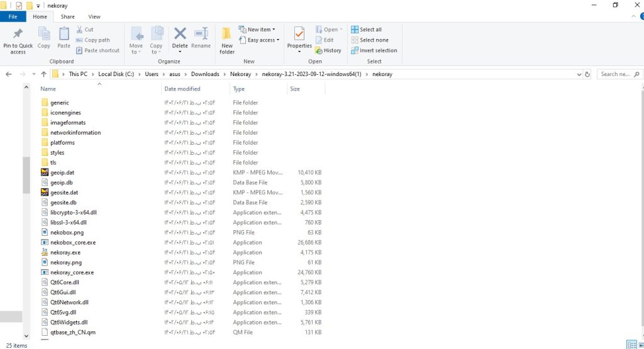The height and width of the screenshot is (349, 644).
Task: Click navigation pane scrollbar down arrow
Action: click(x=26, y=336)
